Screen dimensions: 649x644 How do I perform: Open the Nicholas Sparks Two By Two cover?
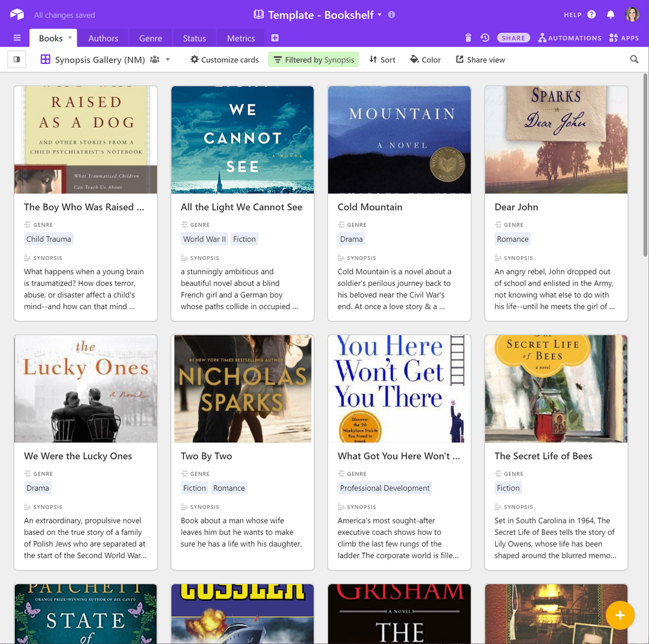click(x=243, y=389)
